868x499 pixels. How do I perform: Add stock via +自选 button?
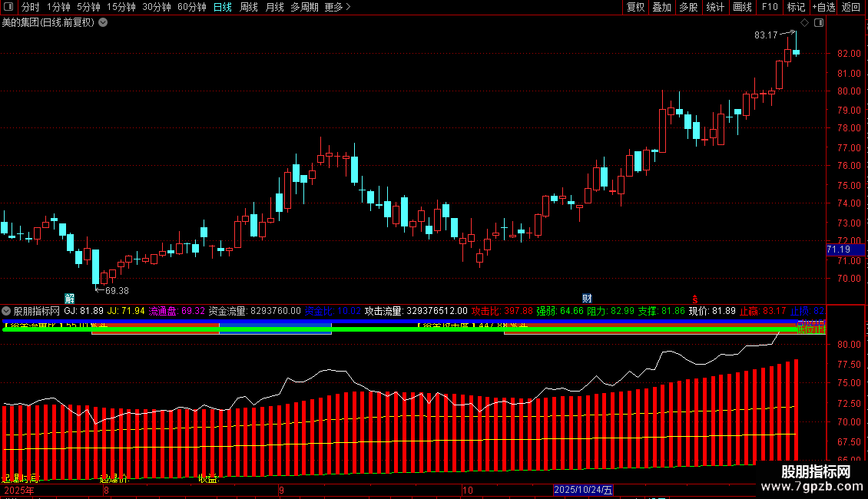[823, 7]
